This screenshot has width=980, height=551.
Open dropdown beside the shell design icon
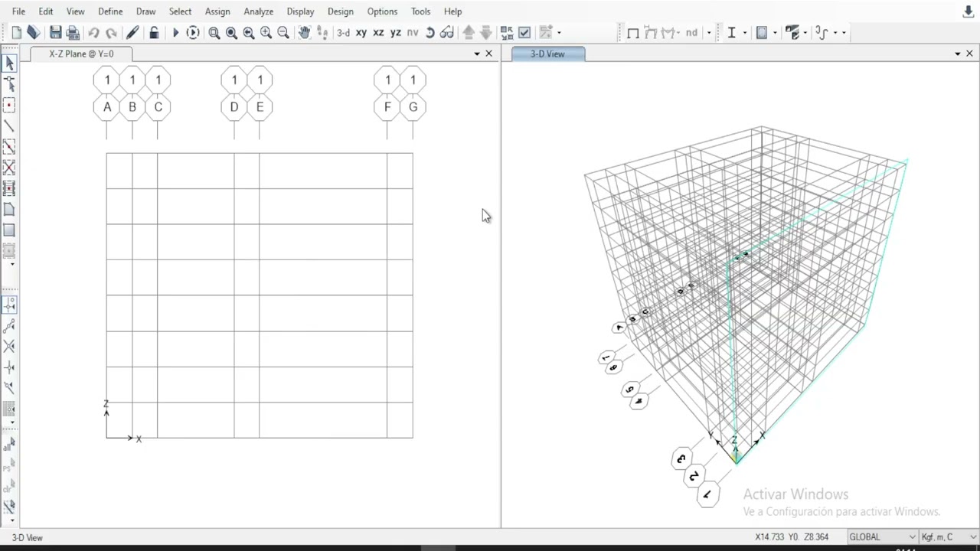pos(775,32)
